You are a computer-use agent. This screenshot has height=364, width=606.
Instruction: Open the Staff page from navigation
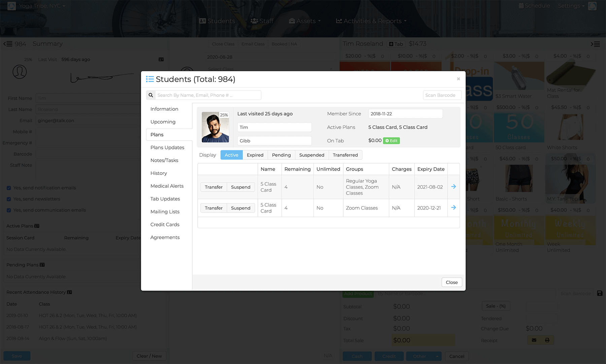(262, 21)
